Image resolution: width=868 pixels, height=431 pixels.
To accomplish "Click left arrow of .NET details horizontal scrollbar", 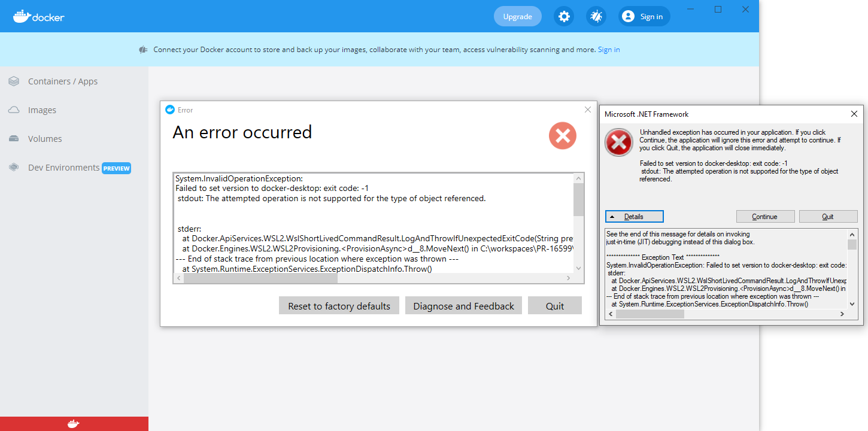I will pos(611,314).
